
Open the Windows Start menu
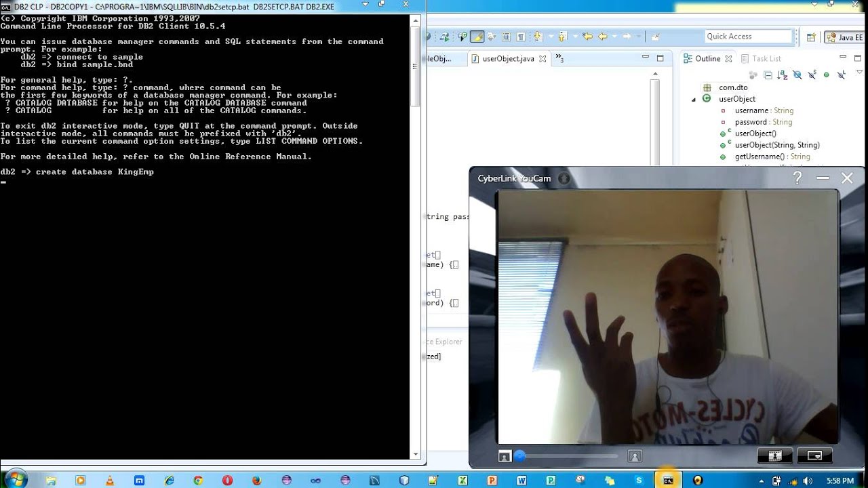pyautogui.click(x=16, y=480)
